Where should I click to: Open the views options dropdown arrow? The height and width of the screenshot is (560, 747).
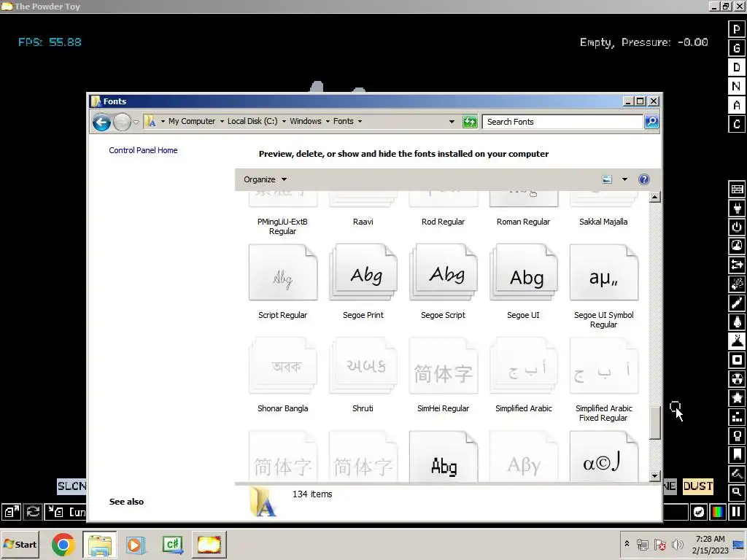pos(624,179)
